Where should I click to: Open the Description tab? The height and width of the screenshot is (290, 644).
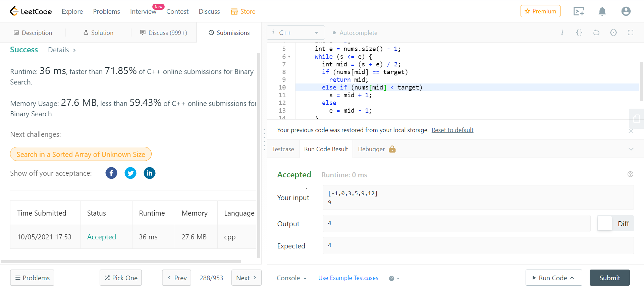click(x=33, y=33)
